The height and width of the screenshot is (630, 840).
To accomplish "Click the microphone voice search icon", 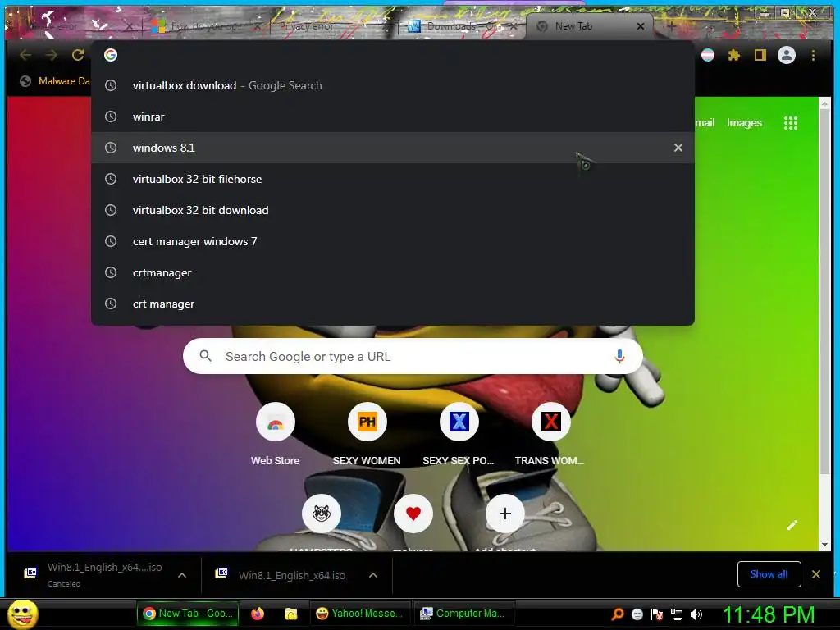I will point(619,356).
